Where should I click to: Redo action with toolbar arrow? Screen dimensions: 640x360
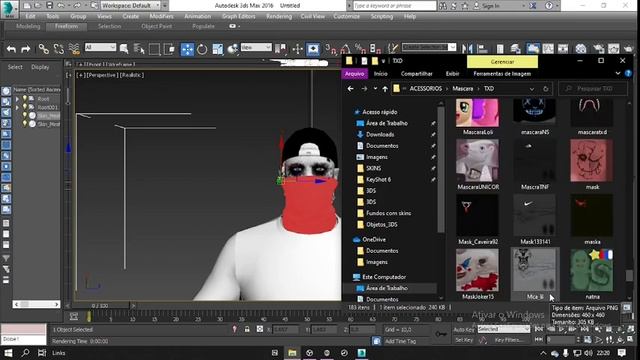tap(26, 49)
